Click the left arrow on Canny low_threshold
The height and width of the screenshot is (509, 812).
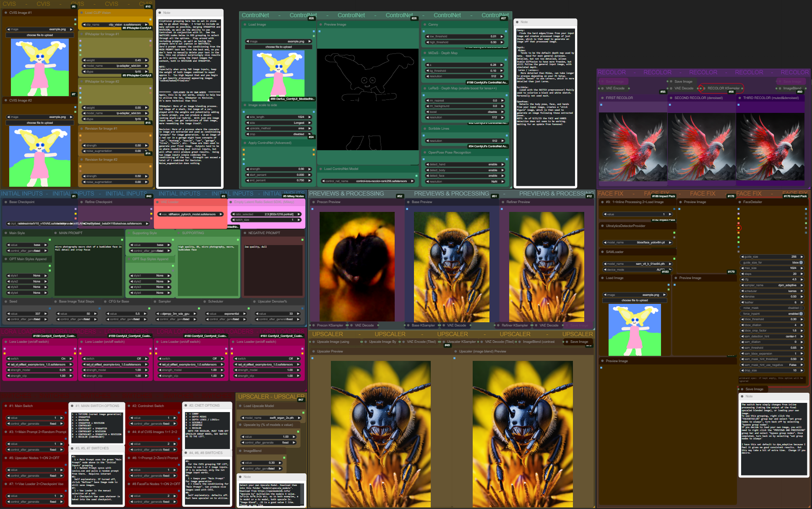427,37
